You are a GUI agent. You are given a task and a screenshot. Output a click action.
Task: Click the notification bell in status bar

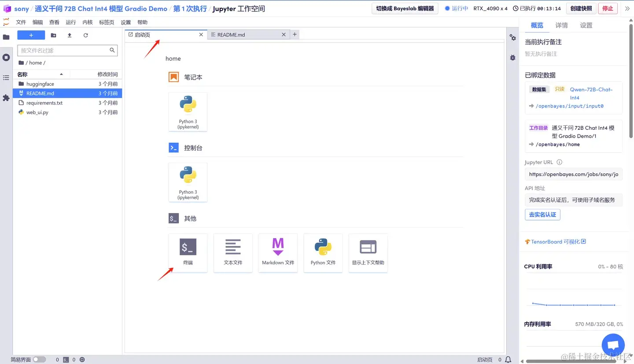click(x=508, y=360)
